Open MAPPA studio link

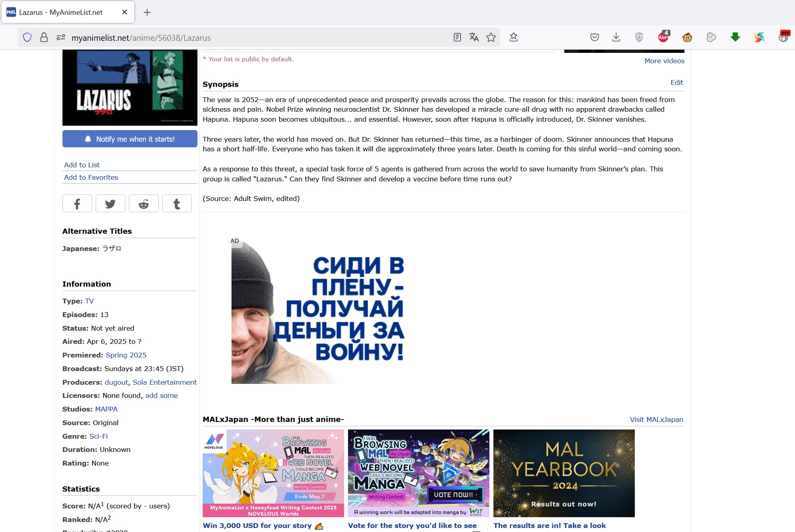point(106,409)
